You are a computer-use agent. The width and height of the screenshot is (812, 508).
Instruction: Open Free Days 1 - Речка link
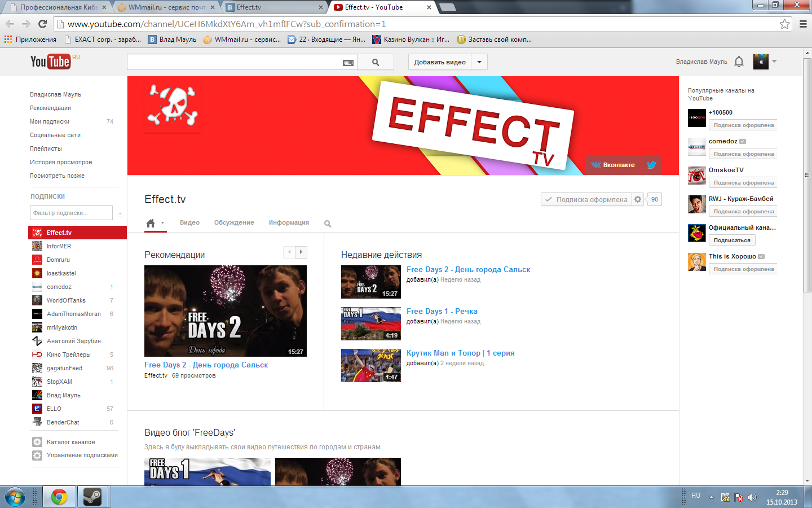(x=442, y=311)
